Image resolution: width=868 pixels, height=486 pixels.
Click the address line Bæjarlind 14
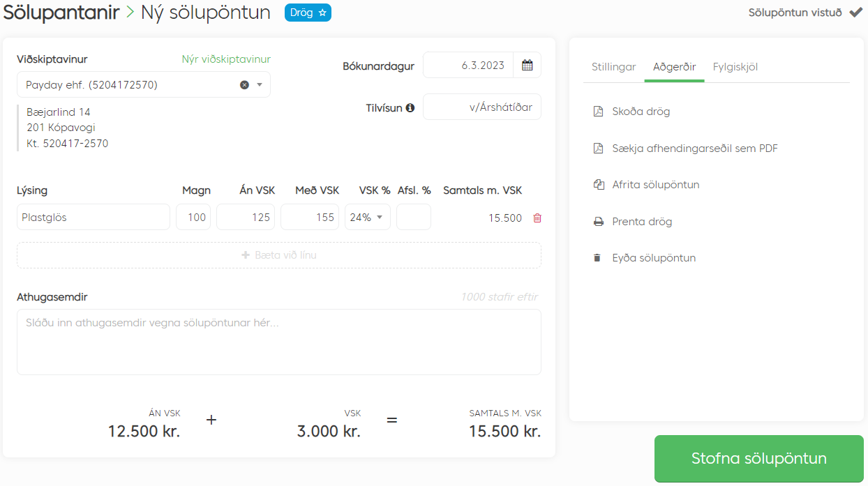point(59,112)
